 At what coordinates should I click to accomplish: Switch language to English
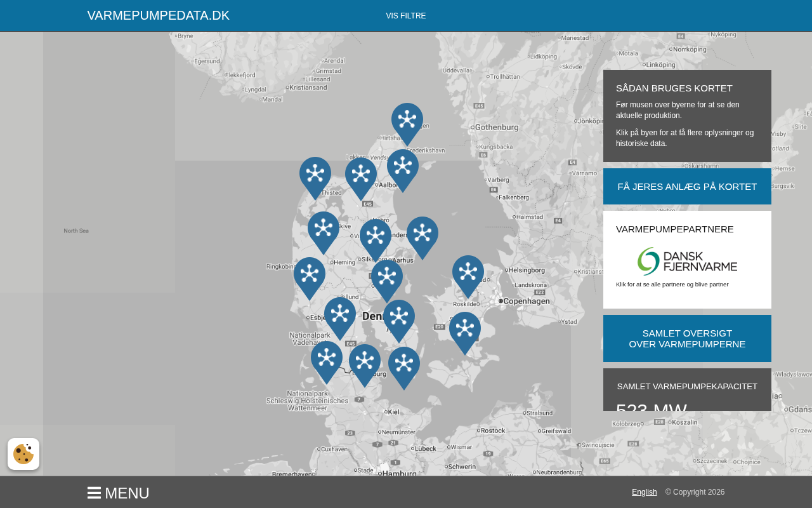tap(644, 492)
